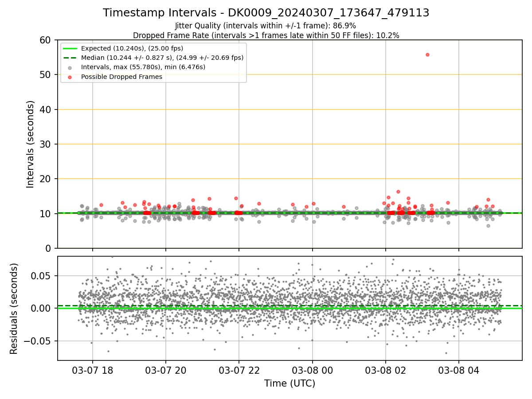532x399 pixels.
Task: Select legend entry "Median (10.244 +/- 0.827 s)"
Action: tap(162, 58)
